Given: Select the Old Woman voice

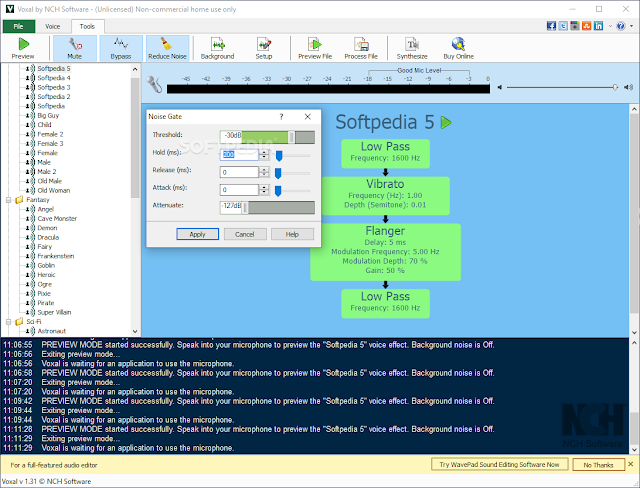Looking at the screenshot, I should pyautogui.click(x=54, y=191).
